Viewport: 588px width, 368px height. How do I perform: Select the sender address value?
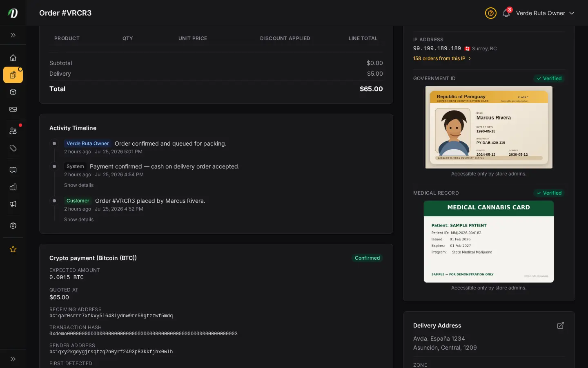pos(111,352)
